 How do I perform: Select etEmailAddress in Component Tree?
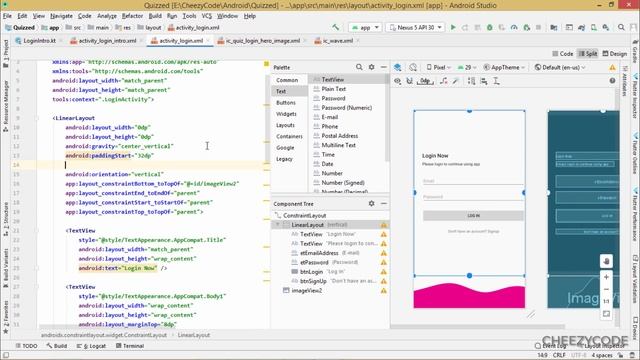(319, 253)
